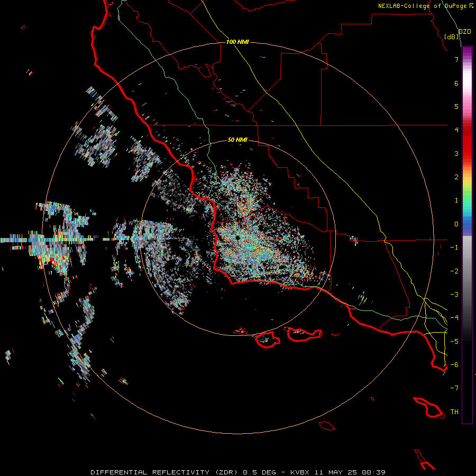Click the KVBX station identifier in caption
The image size is (476, 476).
tap(300, 472)
